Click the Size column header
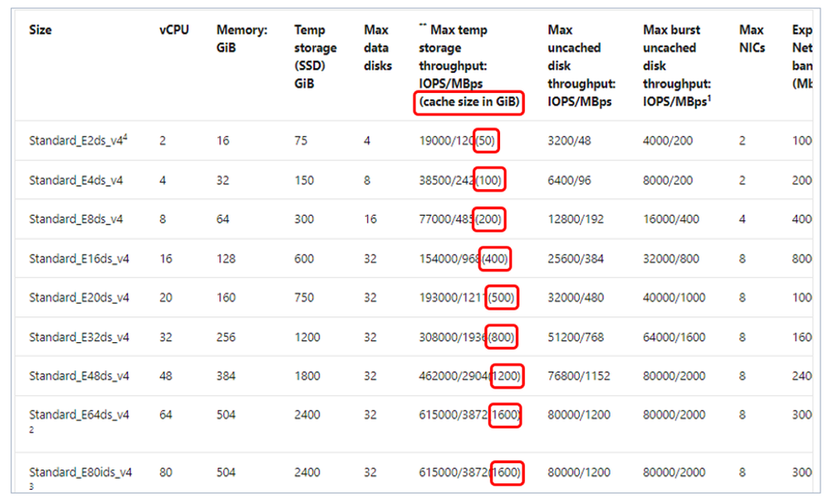This screenshot has width=829, height=504. pos(40,30)
